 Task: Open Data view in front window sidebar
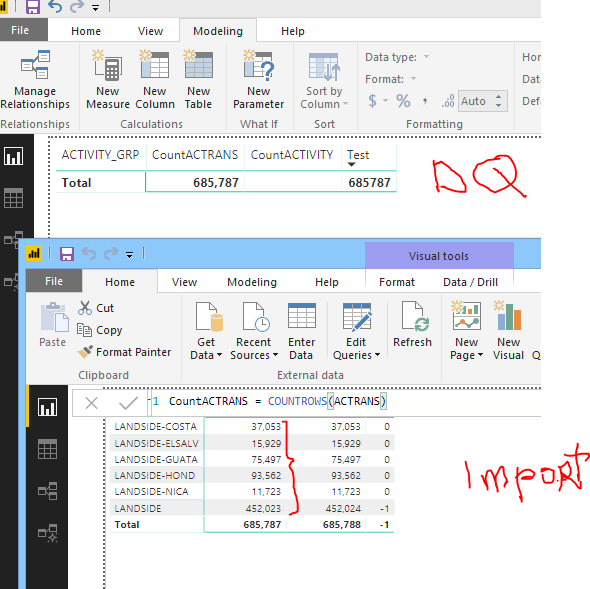tap(47, 449)
